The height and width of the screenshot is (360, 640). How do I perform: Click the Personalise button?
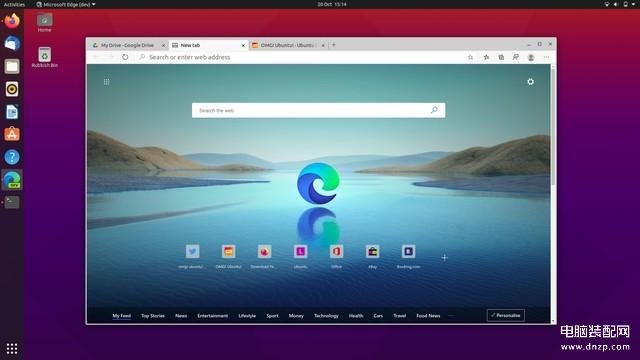point(506,315)
